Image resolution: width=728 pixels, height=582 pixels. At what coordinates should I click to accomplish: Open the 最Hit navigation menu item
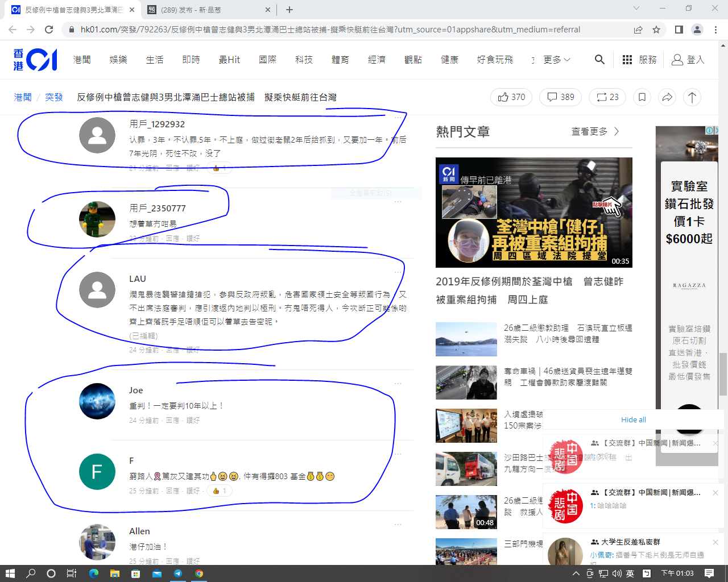(x=229, y=60)
